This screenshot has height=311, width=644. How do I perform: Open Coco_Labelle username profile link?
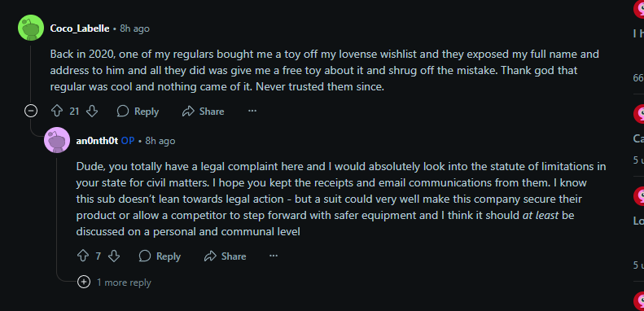coord(80,28)
